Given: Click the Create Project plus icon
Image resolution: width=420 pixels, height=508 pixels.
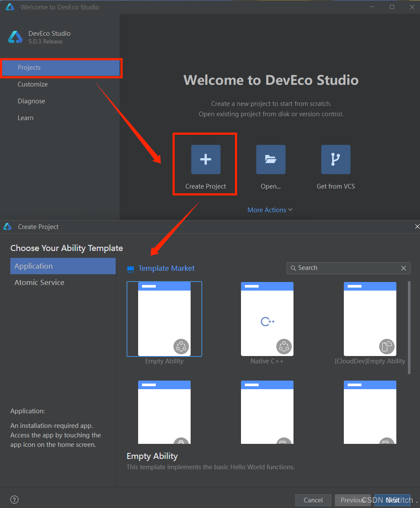Looking at the screenshot, I should 206,159.
